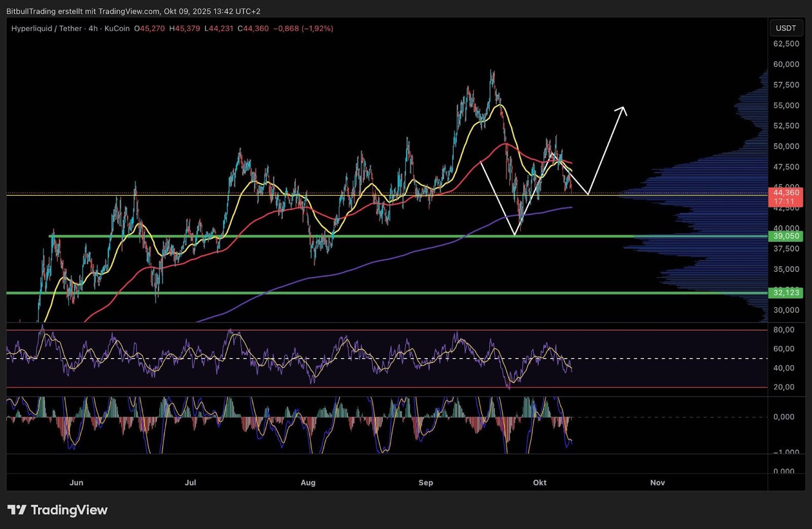Image resolution: width=812 pixels, height=529 pixels.
Task: Click the Aug label on time axis
Action: tap(308, 482)
